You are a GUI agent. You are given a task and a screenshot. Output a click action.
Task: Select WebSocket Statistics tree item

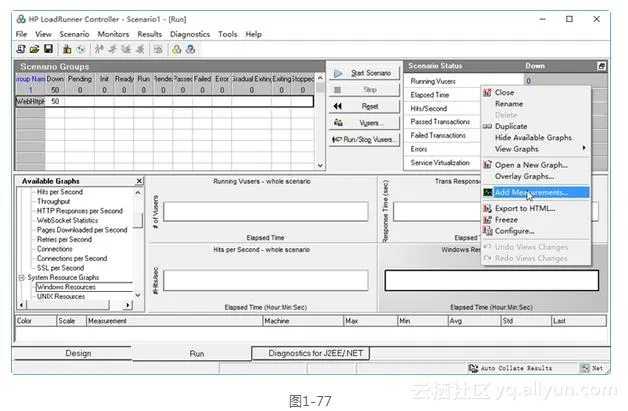point(67,220)
